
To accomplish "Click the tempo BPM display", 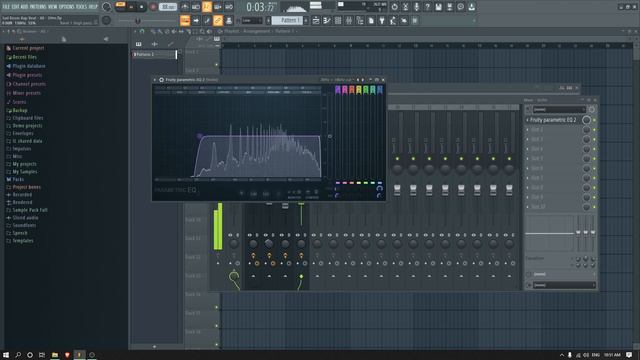I will pyautogui.click(x=167, y=7).
